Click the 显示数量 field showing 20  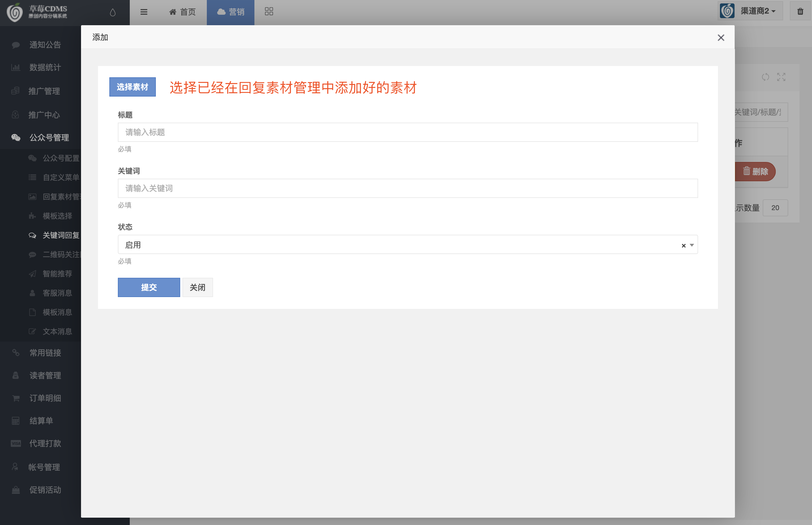tap(775, 208)
